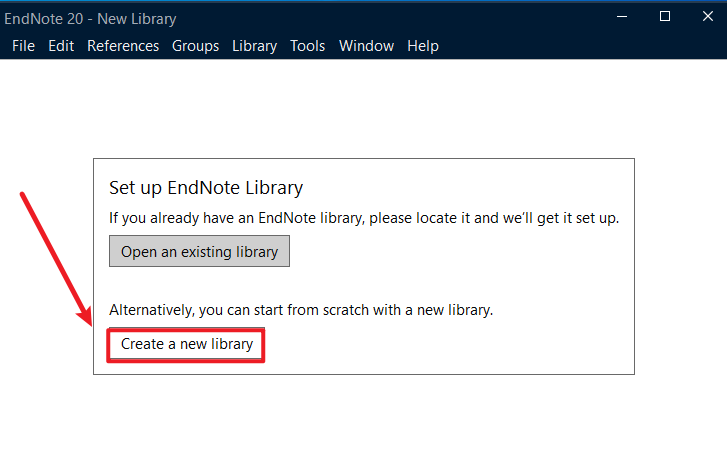The height and width of the screenshot is (468, 727).
Task: Open the Groups menu
Action: click(195, 46)
